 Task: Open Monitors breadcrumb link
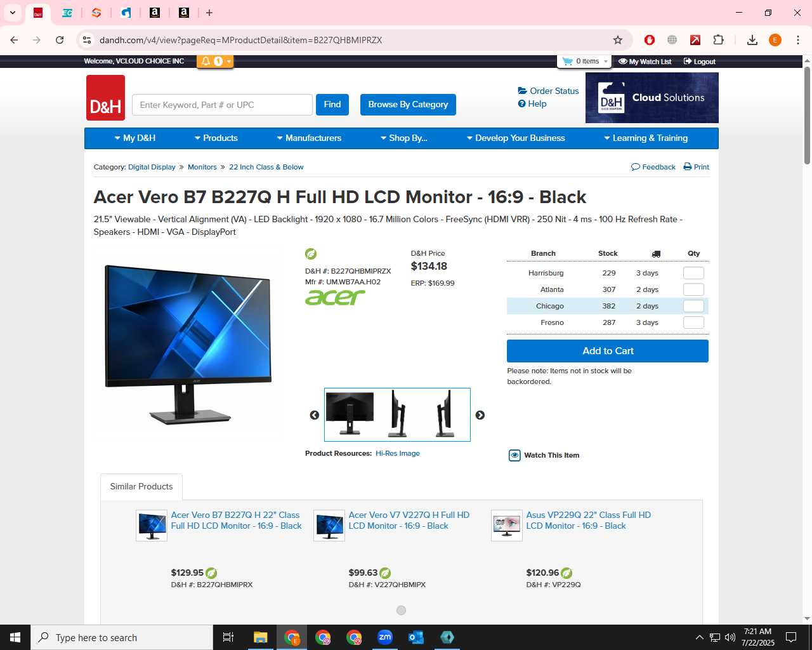pyautogui.click(x=202, y=167)
